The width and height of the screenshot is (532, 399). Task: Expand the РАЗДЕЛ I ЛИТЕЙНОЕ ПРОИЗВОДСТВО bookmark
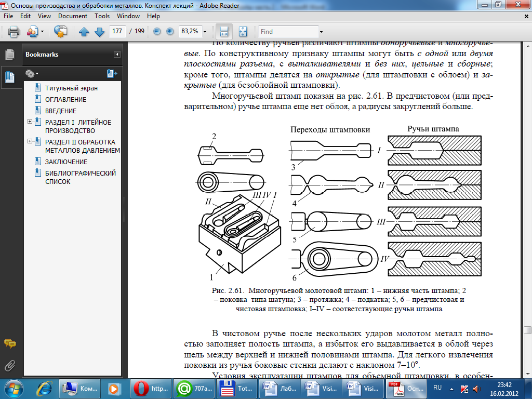tap(30, 122)
